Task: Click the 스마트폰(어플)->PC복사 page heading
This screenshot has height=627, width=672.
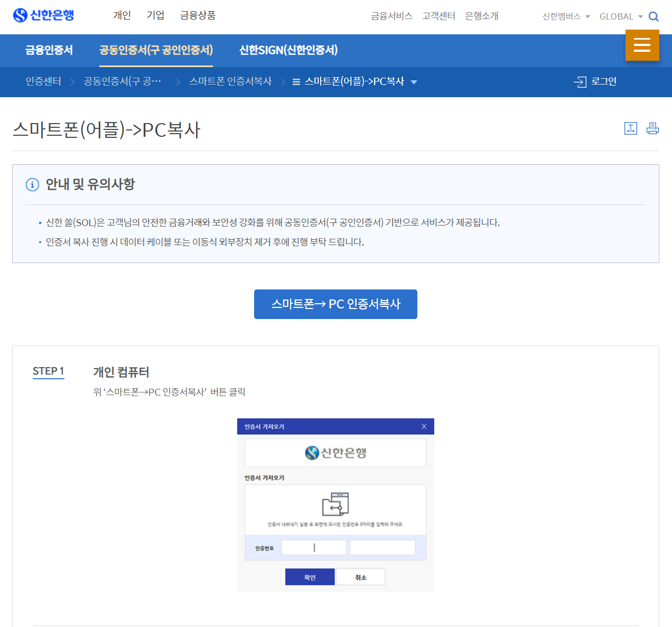Action: [107, 130]
